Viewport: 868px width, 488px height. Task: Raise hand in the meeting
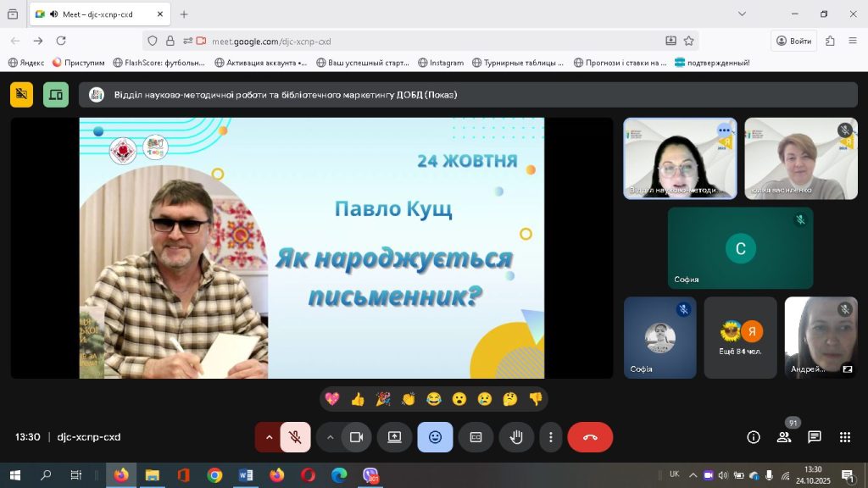pyautogui.click(x=515, y=437)
